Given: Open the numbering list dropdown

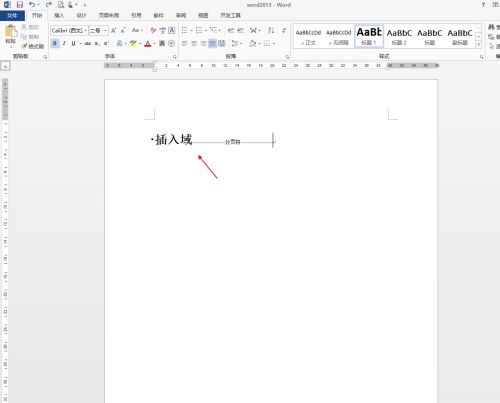Looking at the screenshot, I should [x=206, y=31].
